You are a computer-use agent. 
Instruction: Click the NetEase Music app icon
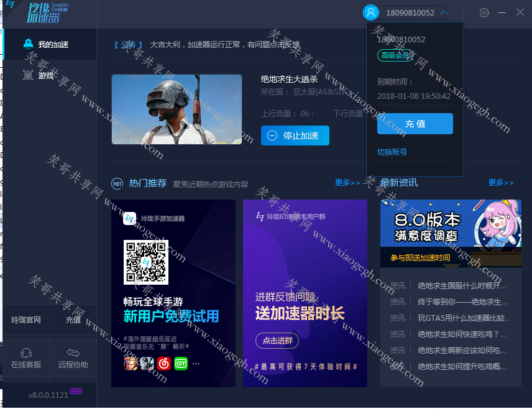(164, 364)
